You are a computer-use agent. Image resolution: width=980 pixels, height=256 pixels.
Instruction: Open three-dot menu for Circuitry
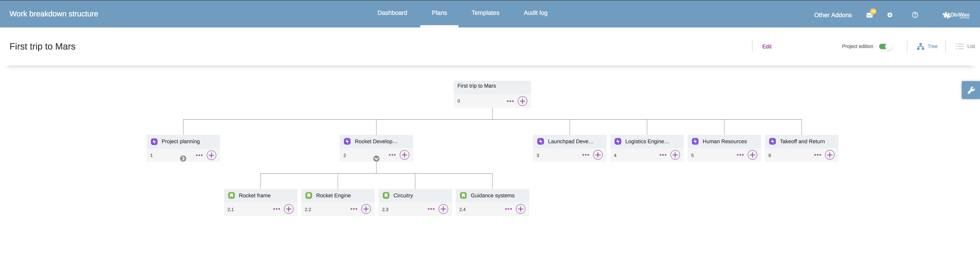tap(431, 209)
